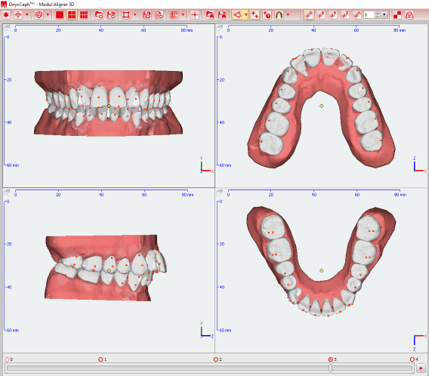This screenshot has width=429, height=376.
Task: Click the checkerboard pattern toolbar icon
Action: (397, 15)
